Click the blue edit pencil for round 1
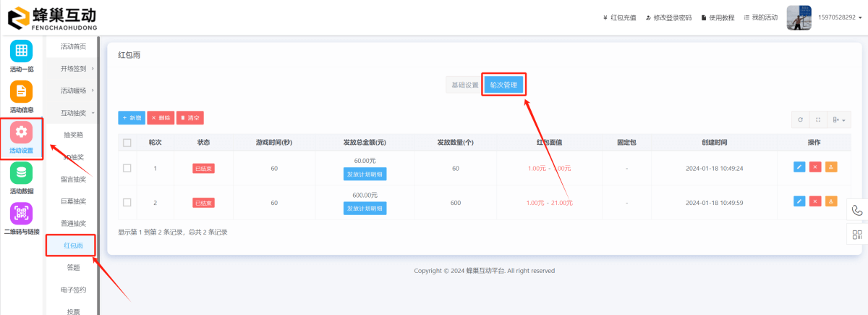This screenshot has width=868, height=315. point(799,167)
